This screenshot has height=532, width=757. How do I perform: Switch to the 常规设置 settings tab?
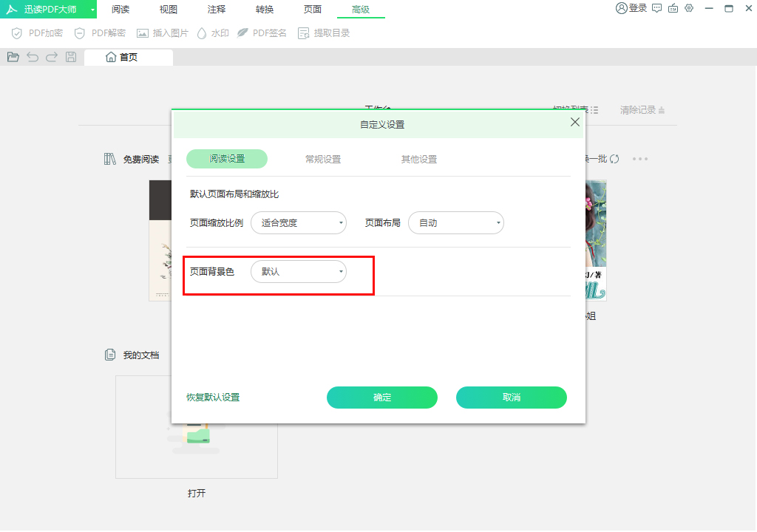coord(322,158)
